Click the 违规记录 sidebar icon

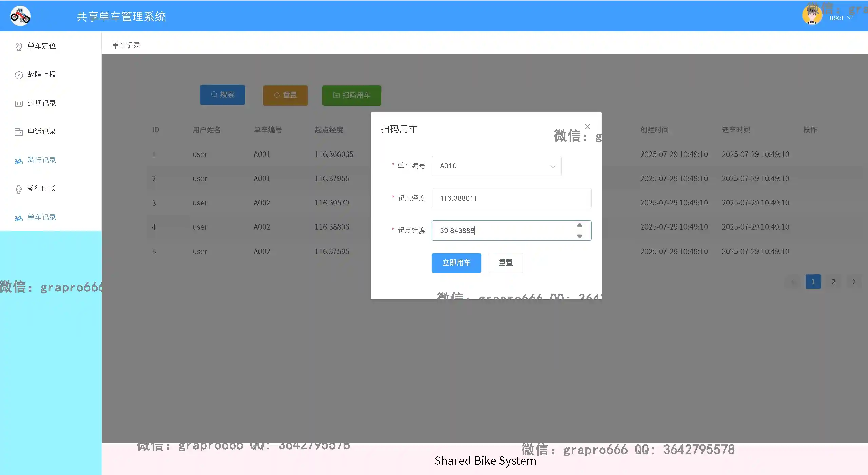pos(19,104)
